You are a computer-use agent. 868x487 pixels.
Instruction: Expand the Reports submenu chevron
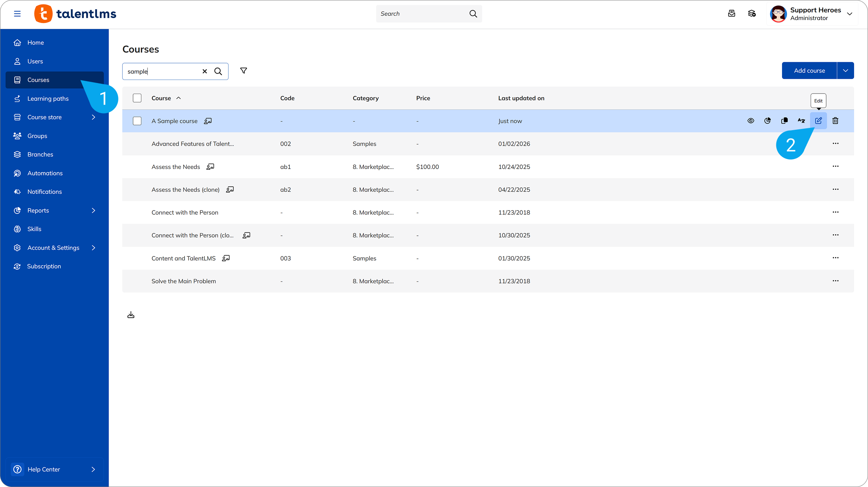(94, 210)
